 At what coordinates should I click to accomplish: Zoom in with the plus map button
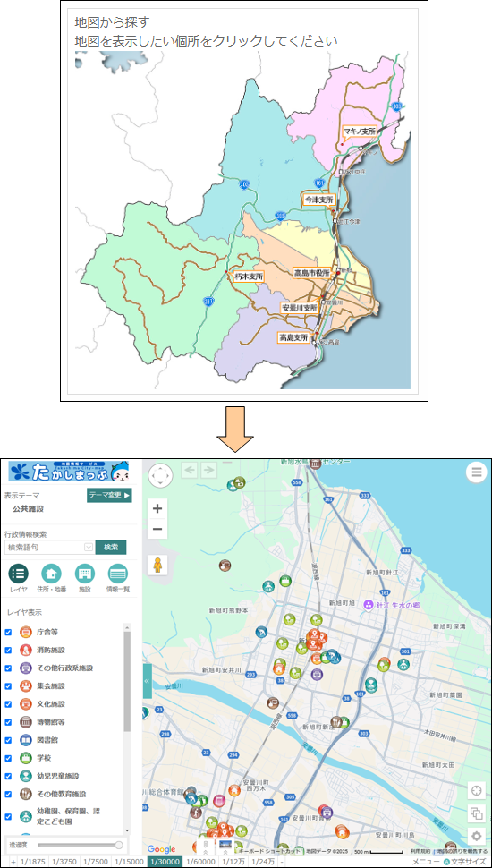[x=157, y=508]
